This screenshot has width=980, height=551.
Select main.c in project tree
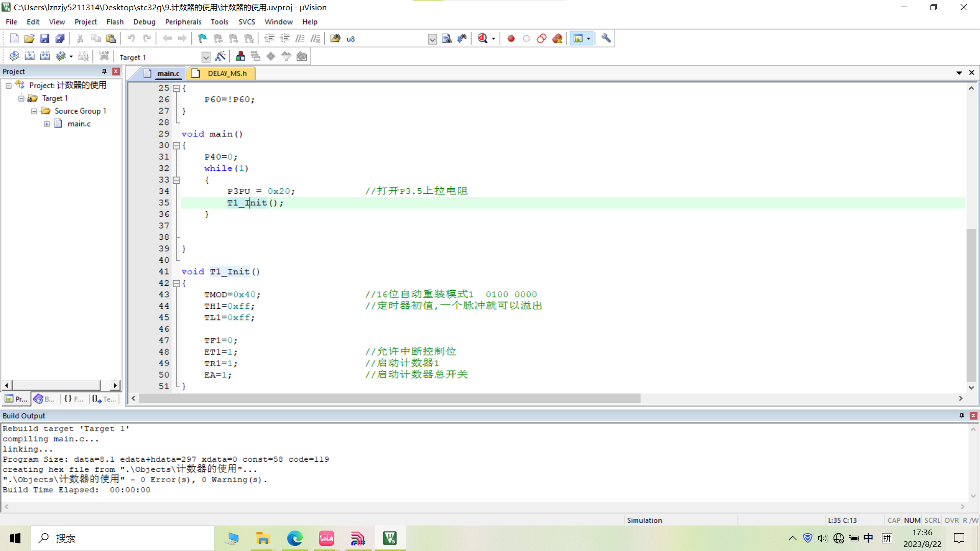coord(79,124)
